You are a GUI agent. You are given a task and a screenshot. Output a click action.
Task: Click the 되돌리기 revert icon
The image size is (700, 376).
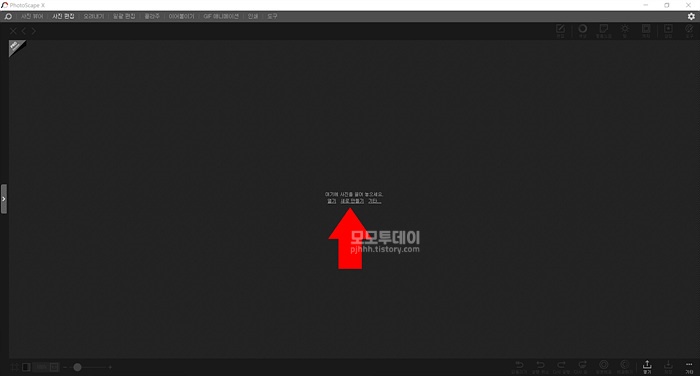[x=519, y=367]
